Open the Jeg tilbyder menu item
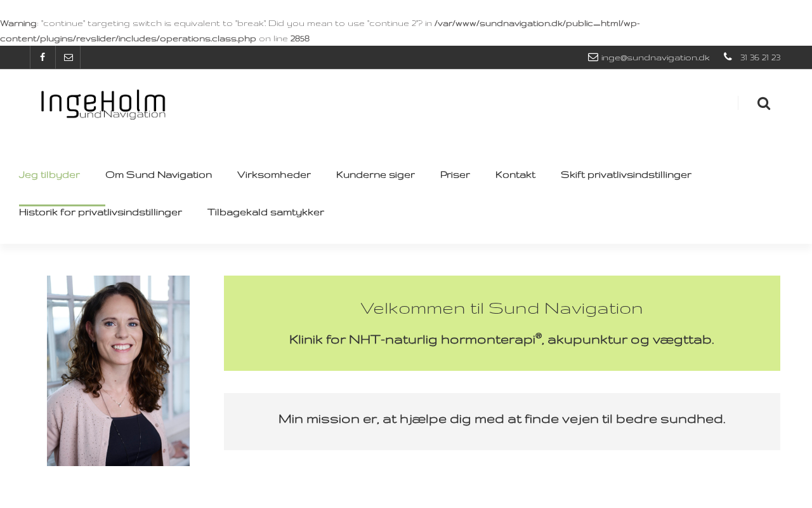This screenshot has height=508, width=812. pyautogui.click(x=49, y=175)
